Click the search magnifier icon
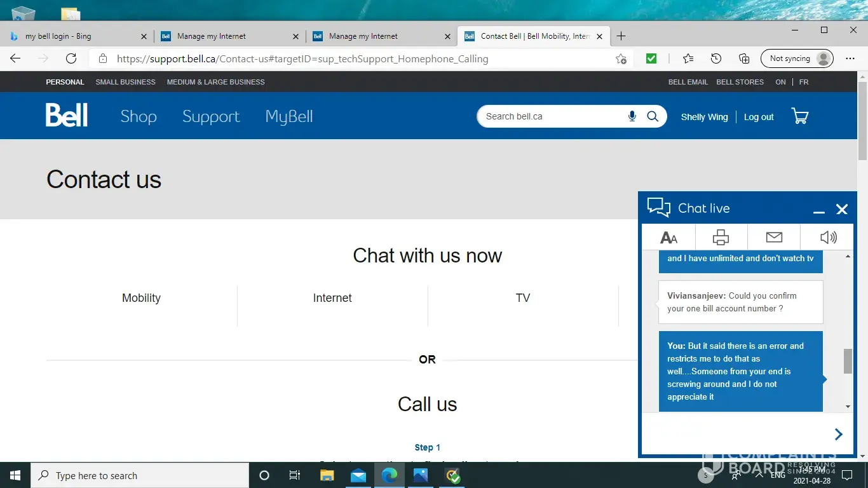This screenshot has height=488, width=868. point(652,116)
